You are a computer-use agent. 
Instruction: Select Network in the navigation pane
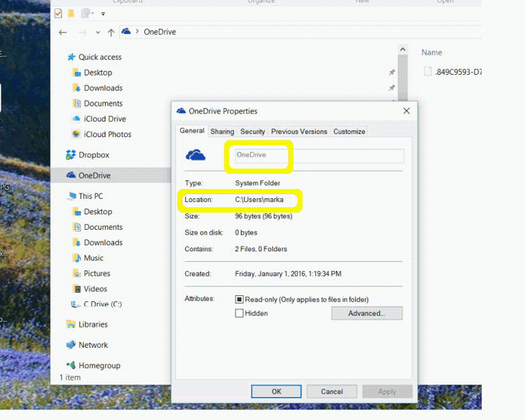[x=93, y=345]
